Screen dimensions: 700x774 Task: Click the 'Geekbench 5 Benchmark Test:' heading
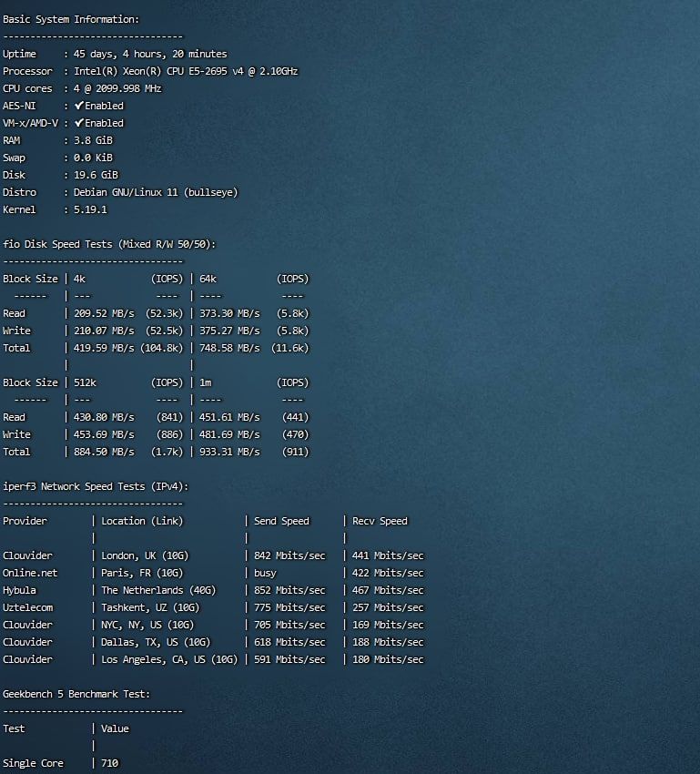pyautogui.click(x=76, y=694)
